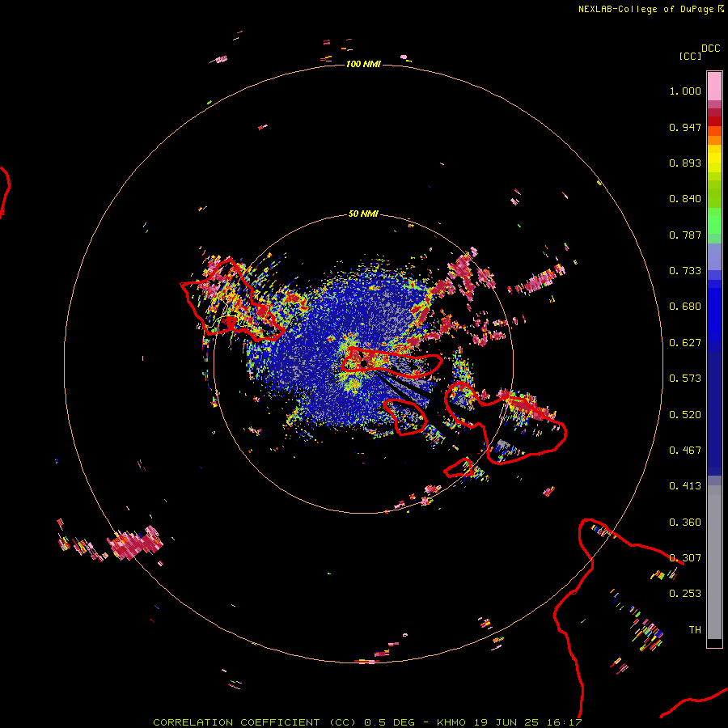This screenshot has height=728, width=728.
Task: Select the 0.307 scale value
Action: tap(685, 558)
